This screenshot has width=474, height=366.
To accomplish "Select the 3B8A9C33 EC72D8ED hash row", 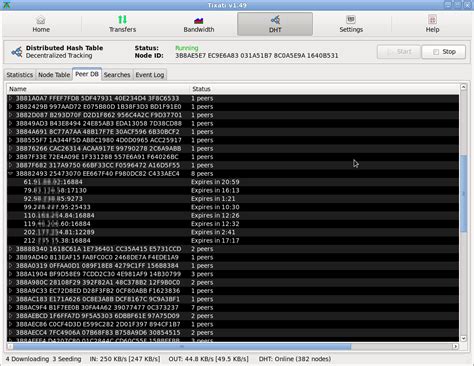I will coord(233,291).
